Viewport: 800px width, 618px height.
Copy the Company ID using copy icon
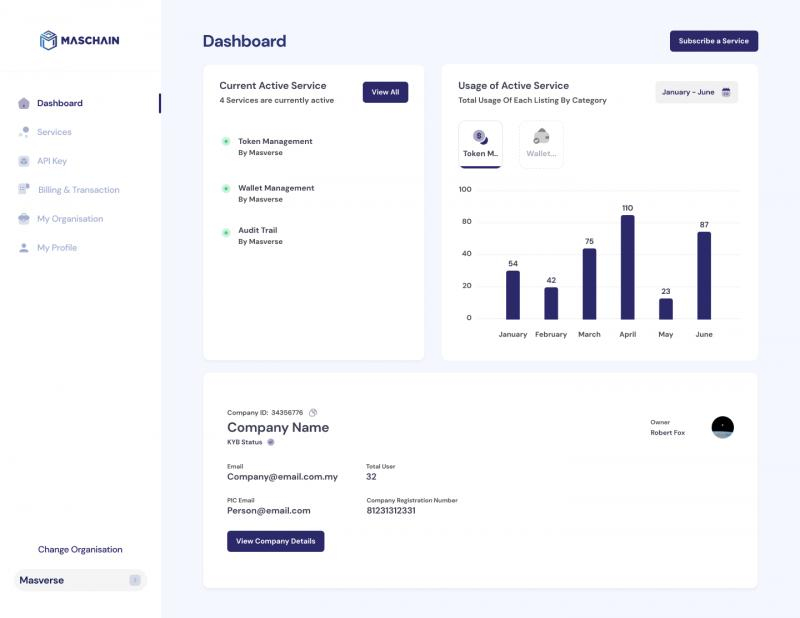(x=313, y=412)
